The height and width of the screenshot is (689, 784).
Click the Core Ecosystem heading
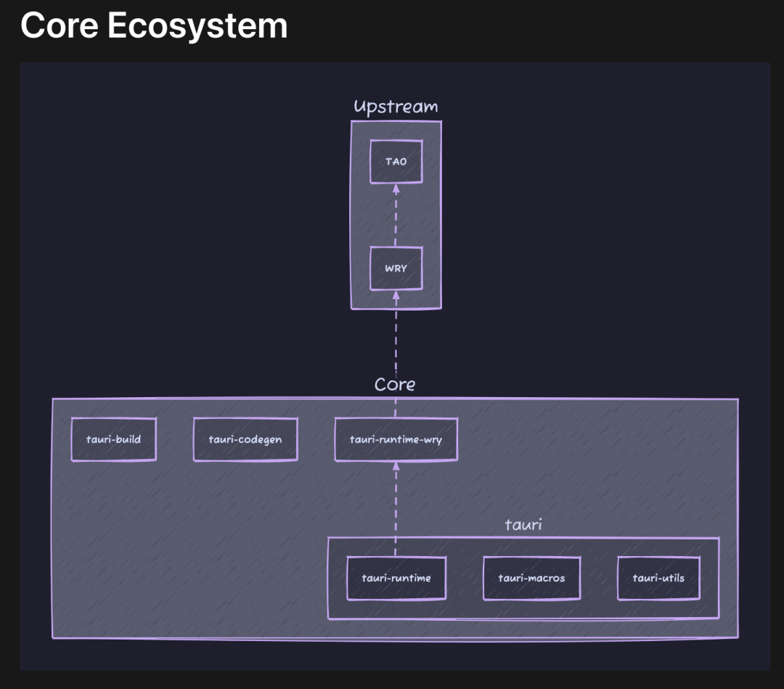click(x=154, y=25)
